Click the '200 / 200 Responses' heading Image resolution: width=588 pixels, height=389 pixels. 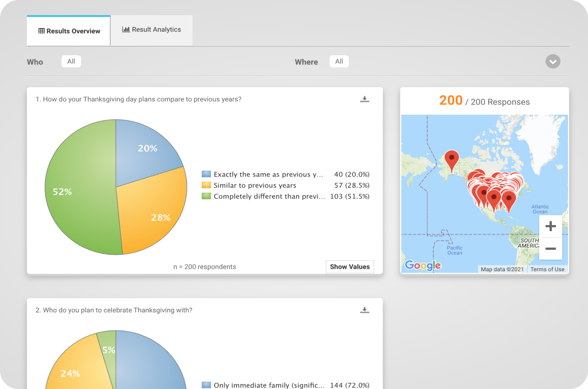click(x=484, y=101)
